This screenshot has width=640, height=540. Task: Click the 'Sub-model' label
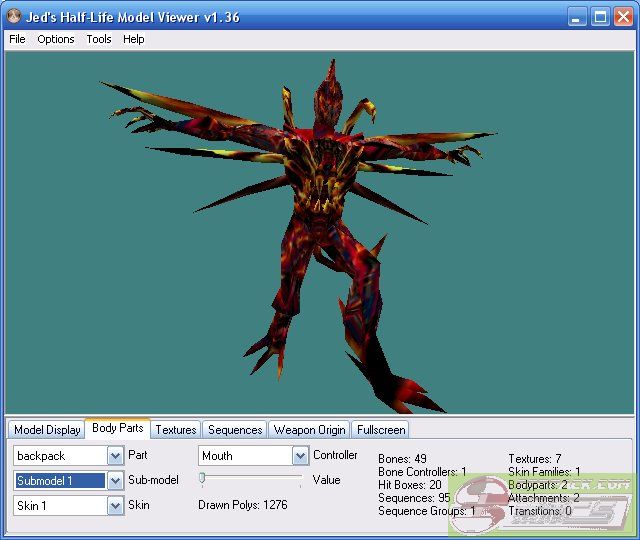[x=153, y=480]
